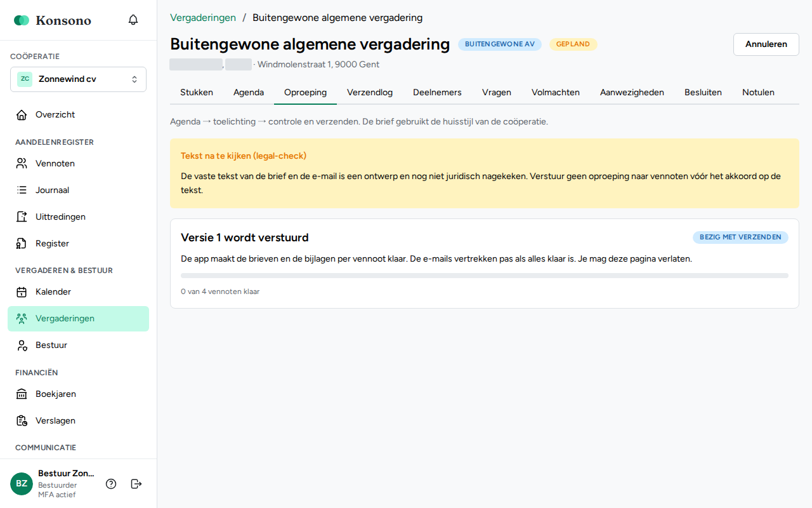Click '0 van 4 vennoten klaar' text
This screenshot has height=508, width=812.
coord(220,292)
